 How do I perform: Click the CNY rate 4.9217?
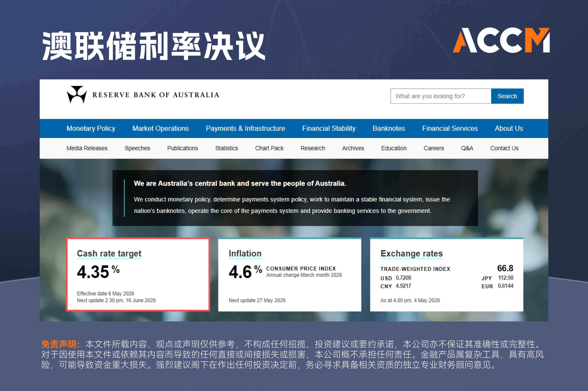(403, 286)
